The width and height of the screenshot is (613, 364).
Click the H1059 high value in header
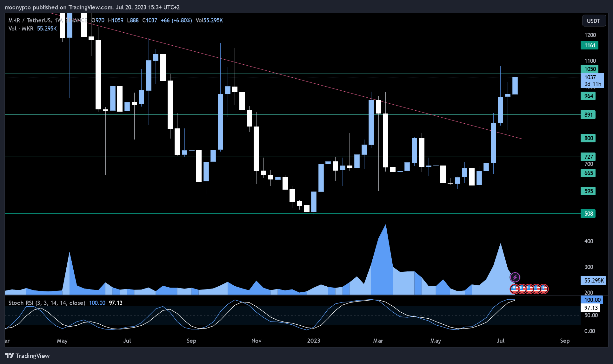click(116, 20)
